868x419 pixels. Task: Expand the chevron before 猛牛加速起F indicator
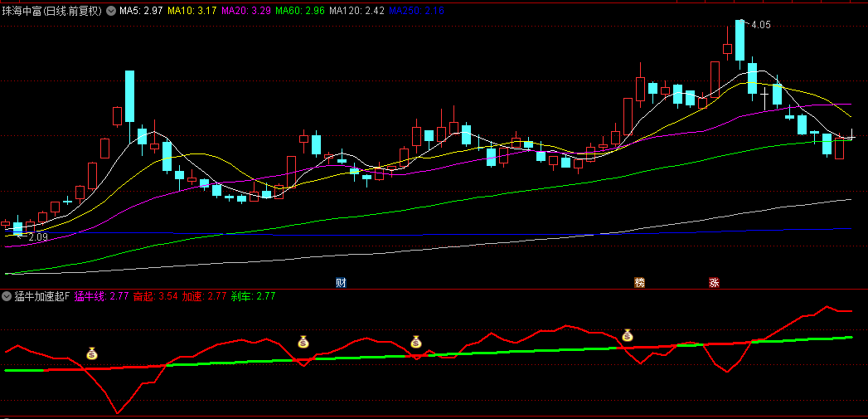7,296
